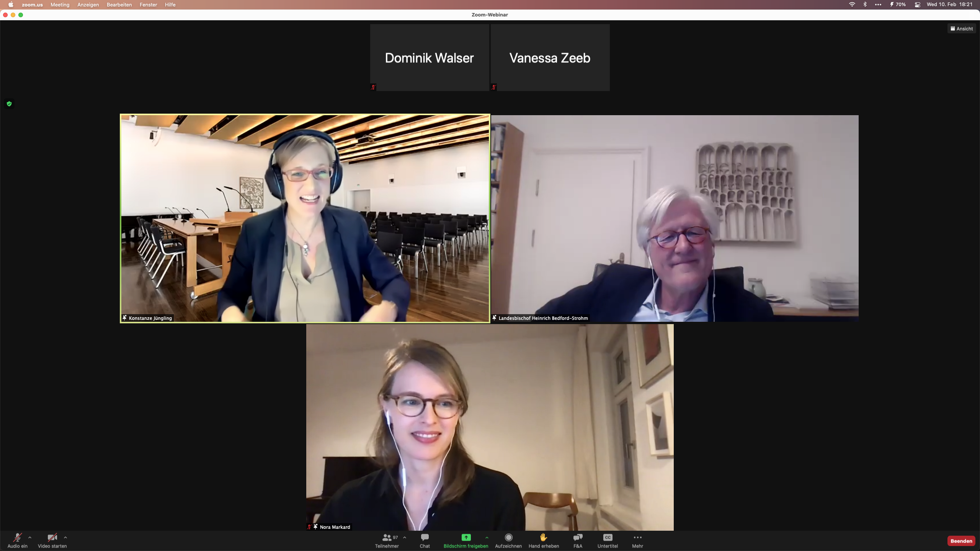Viewport: 980px width, 551px height.
Task: Click the green encryption shield icon
Action: click(9, 104)
